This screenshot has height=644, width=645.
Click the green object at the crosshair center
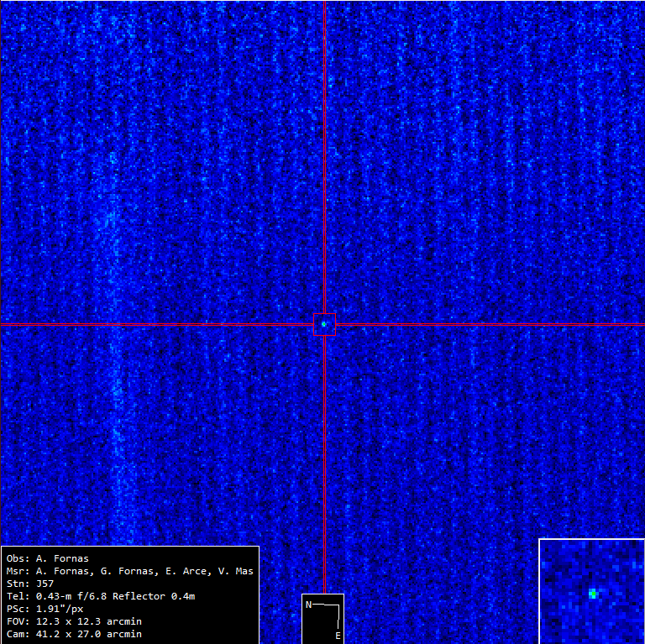click(324, 324)
